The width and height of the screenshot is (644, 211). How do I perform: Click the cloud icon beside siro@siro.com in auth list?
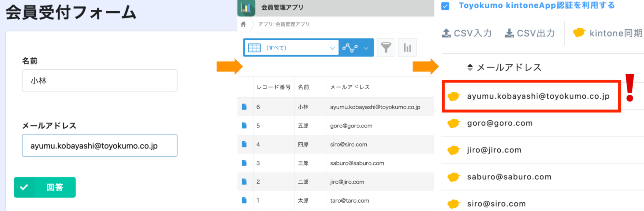(454, 204)
